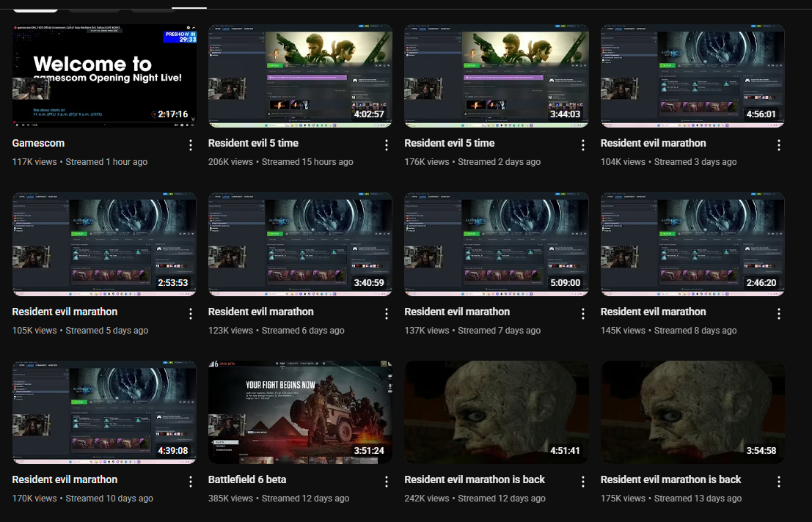Open Resident evil marathon title streamed 7 days ago

[x=457, y=312]
